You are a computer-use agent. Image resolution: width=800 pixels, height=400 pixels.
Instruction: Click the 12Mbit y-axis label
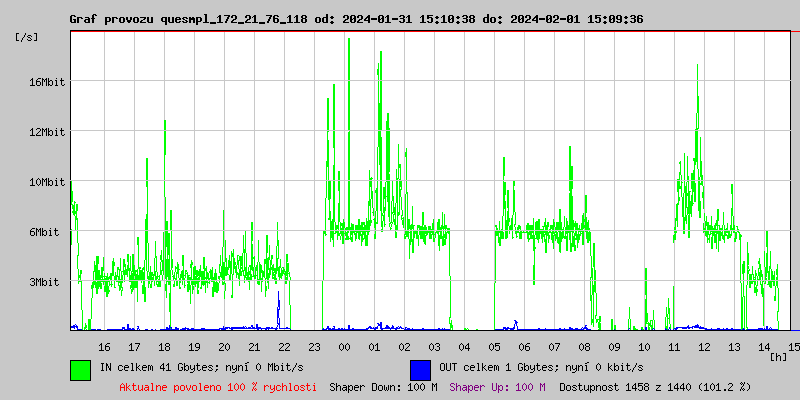[46, 132]
